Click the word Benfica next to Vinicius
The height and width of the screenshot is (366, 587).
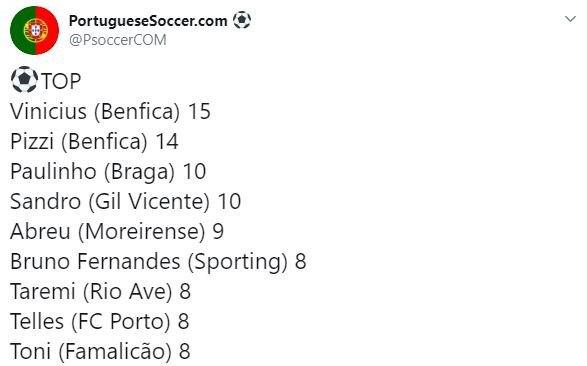tap(137, 112)
